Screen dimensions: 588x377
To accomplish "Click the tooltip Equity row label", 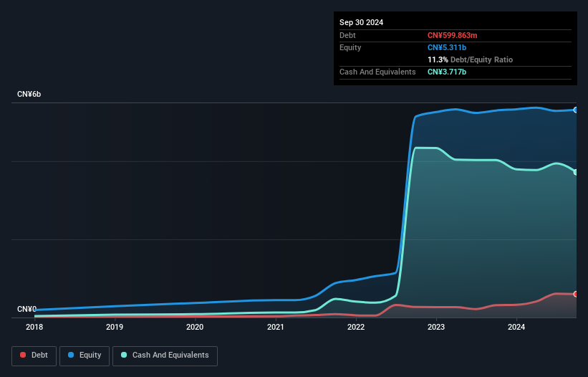I will [350, 47].
